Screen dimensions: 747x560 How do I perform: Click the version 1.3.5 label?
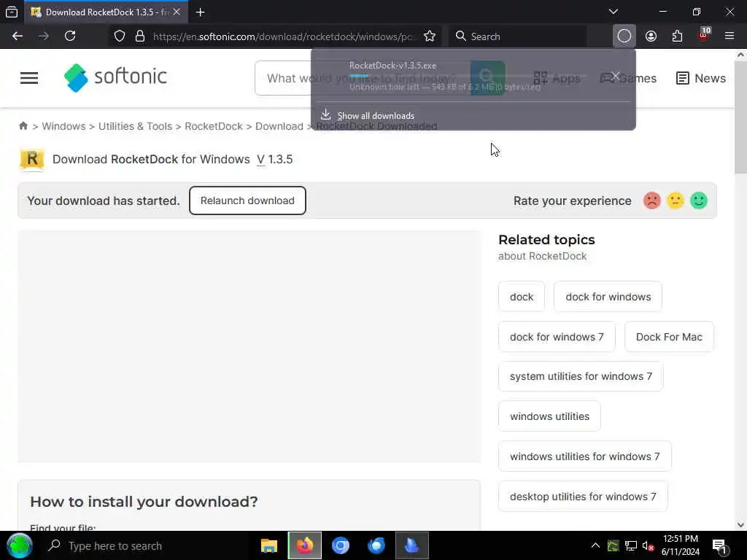pyautogui.click(x=274, y=159)
